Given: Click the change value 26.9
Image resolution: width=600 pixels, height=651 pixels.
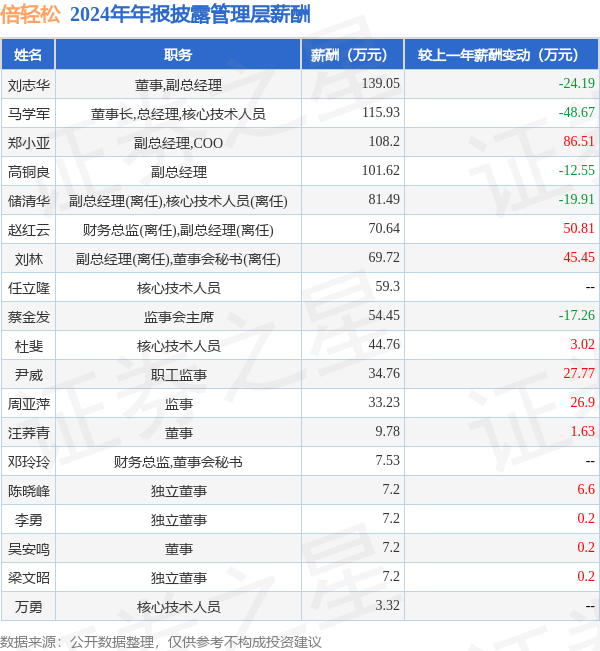Looking at the screenshot, I should coord(582,402).
